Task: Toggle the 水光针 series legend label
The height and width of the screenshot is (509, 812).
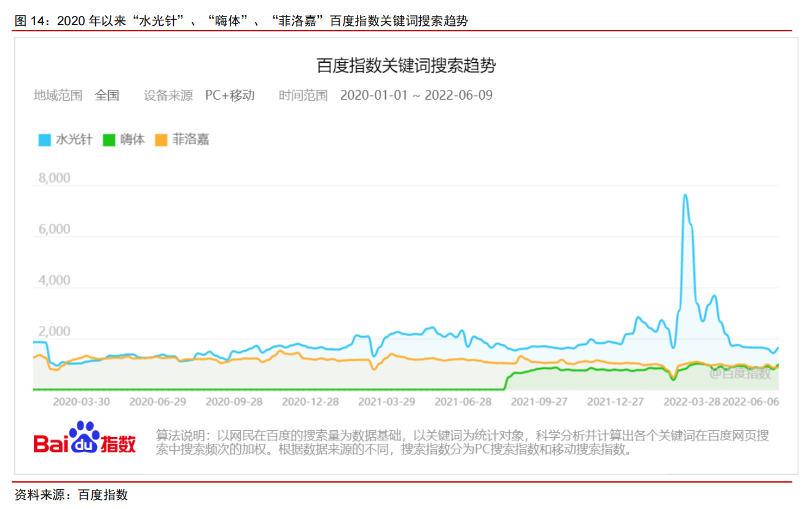Action: 74,140
